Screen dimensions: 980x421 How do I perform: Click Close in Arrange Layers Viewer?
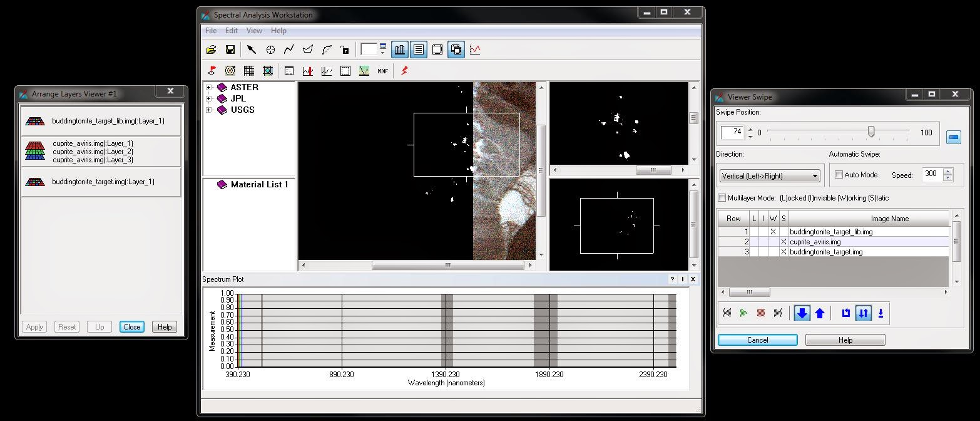point(132,327)
